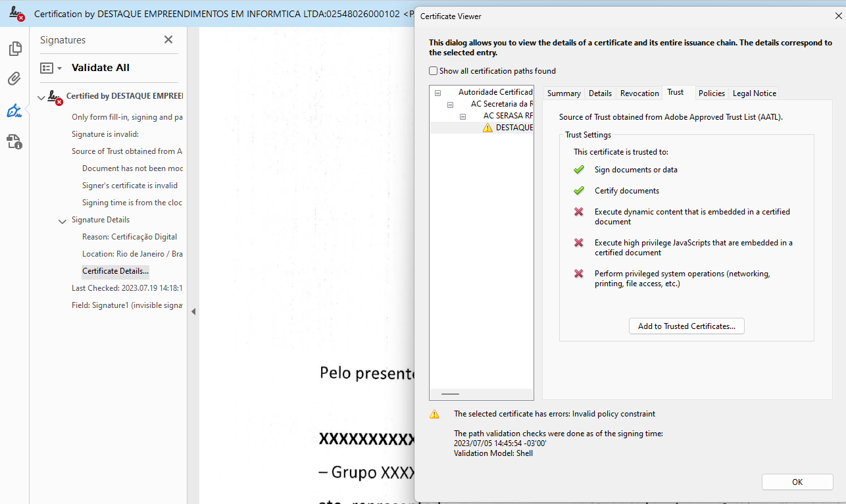Enable Show all certification paths found
This screenshot has height=504, width=846.
pyautogui.click(x=433, y=70)
